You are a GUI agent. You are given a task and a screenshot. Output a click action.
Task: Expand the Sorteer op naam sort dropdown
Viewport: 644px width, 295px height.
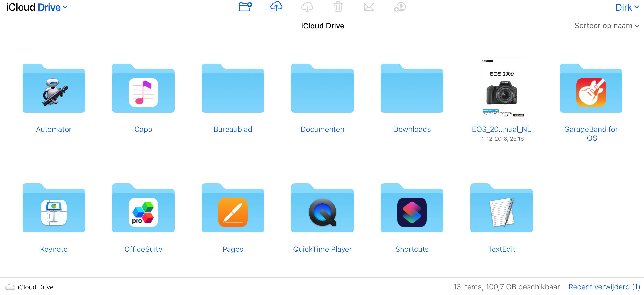click(607, 26)
